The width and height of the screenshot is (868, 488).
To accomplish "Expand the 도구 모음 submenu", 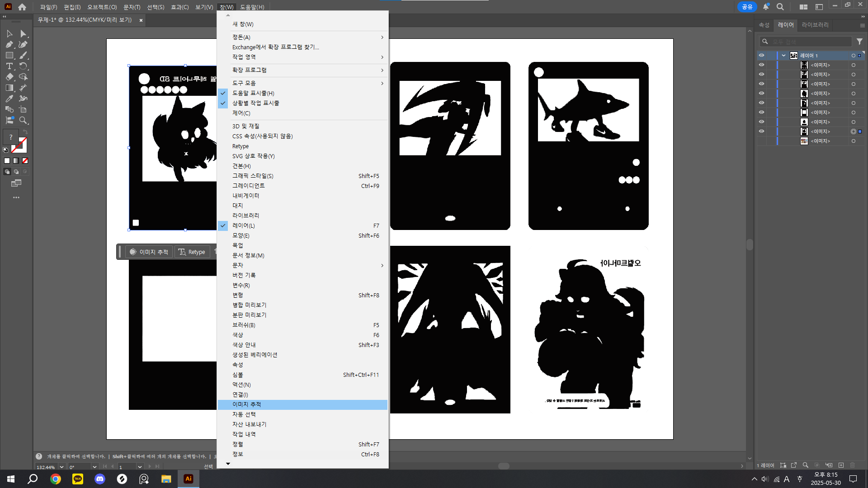I will 302,83.
